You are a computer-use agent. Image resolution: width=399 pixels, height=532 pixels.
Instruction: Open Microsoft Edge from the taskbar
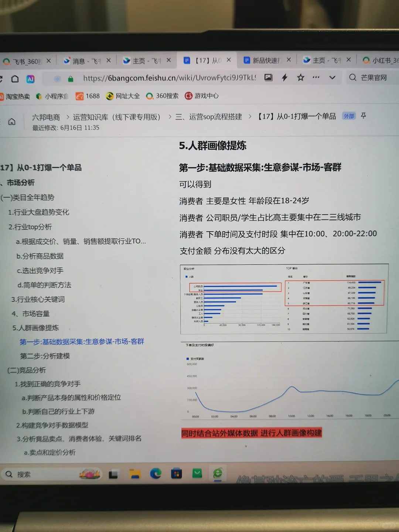point(156,473)
